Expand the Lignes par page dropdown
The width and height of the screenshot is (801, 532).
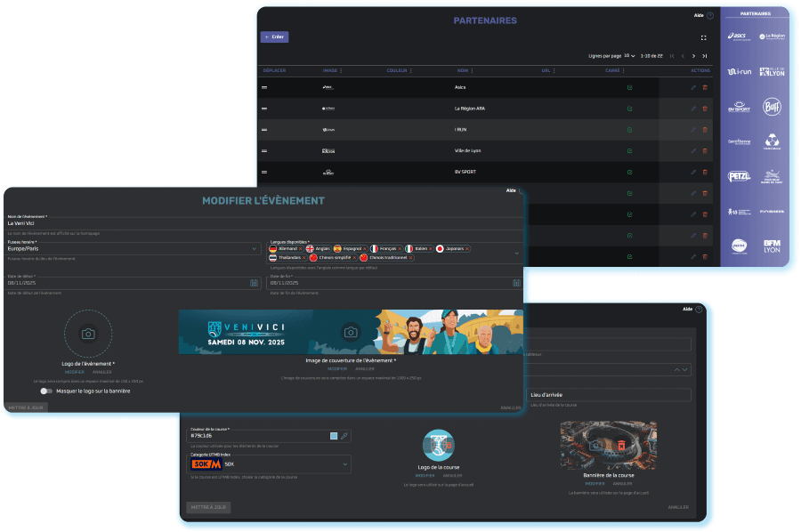point(629,55)
